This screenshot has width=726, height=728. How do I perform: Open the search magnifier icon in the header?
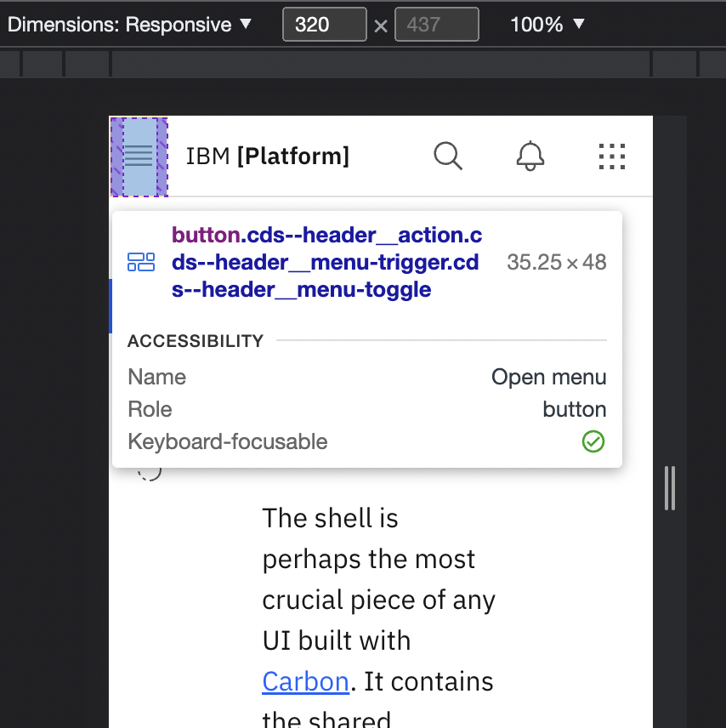tap(448, 156)
